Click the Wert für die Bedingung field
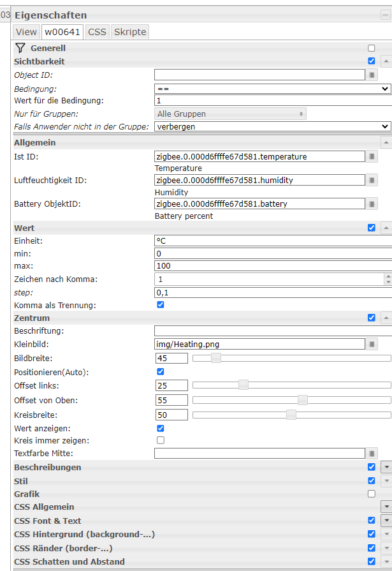This screenshot has width=392, height=571. [x=273, y=101]
